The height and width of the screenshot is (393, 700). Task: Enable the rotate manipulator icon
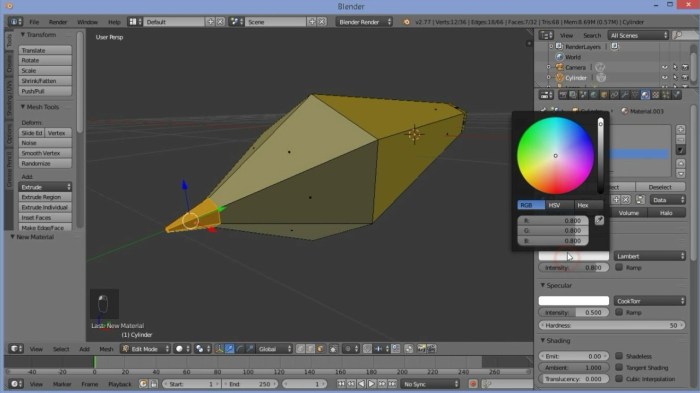pos(240,349)
